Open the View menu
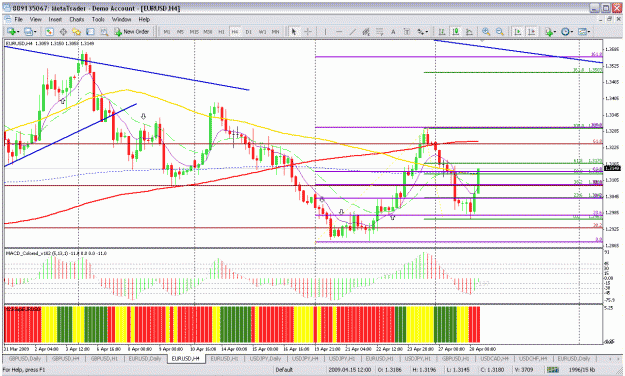The width and height of the screenshot is (625, 376). coord(35,19)
